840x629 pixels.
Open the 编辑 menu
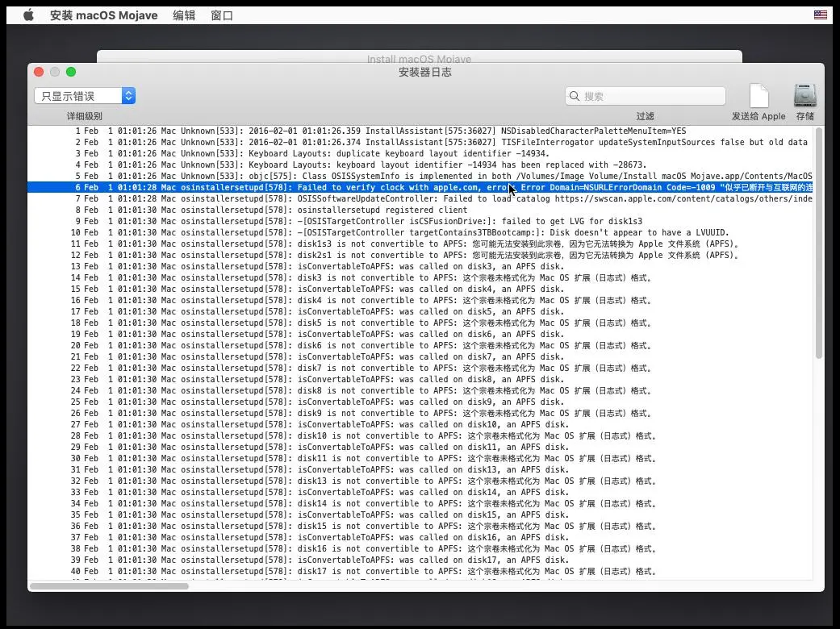pyautogui.click(x=184, y=15)
